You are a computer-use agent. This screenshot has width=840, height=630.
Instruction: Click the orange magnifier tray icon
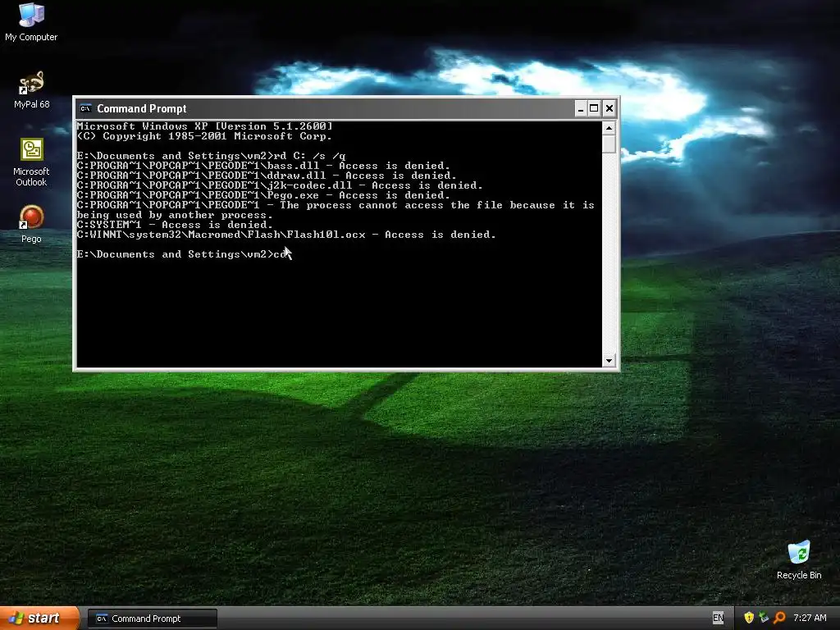coord(779,619)
